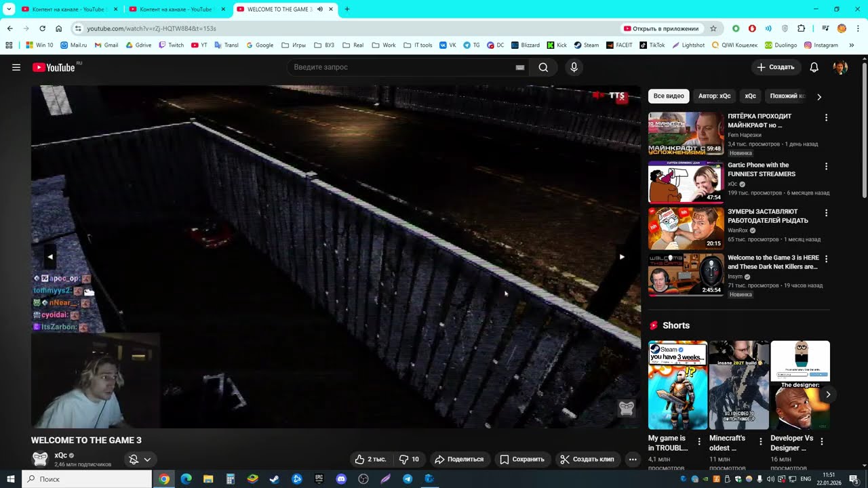Share the video with 'Поделиться'
The height and width of the screenshot is (488, 868).
coord(459,460)
